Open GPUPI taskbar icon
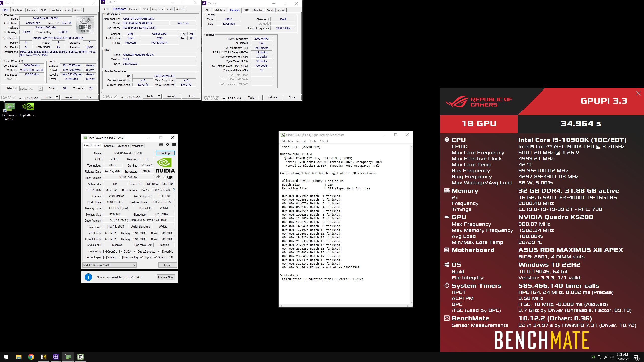Screen dimensions: 644x362 [80, 357]
